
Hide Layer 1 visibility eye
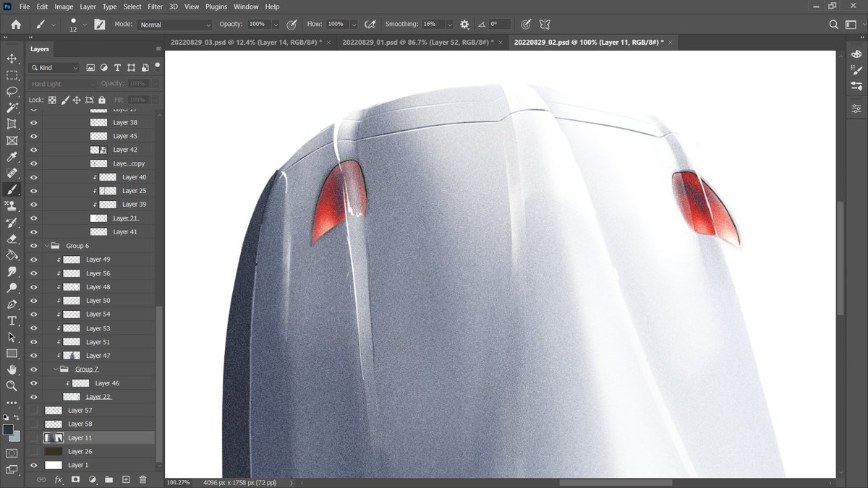(33, 465)
